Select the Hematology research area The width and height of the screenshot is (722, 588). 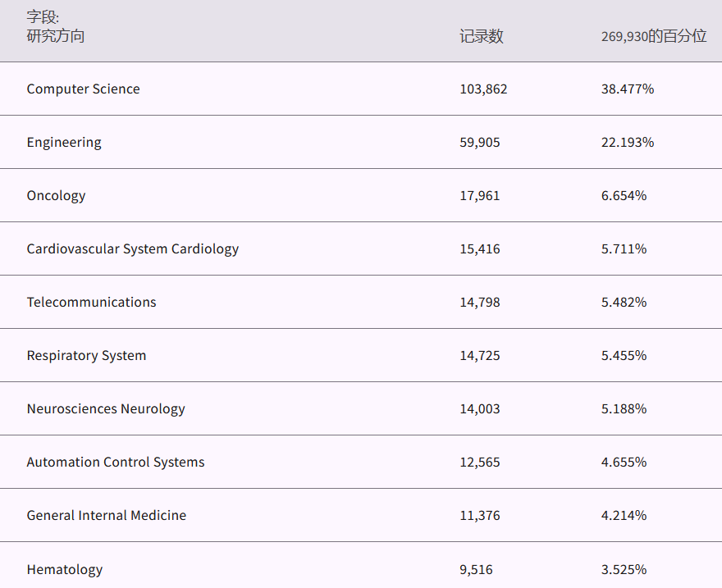65,569
